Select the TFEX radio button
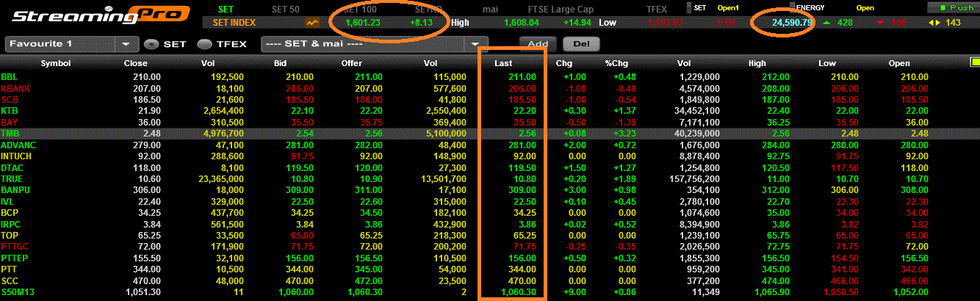Viewport: 980px width, 301px height. (x=204, y=44)
